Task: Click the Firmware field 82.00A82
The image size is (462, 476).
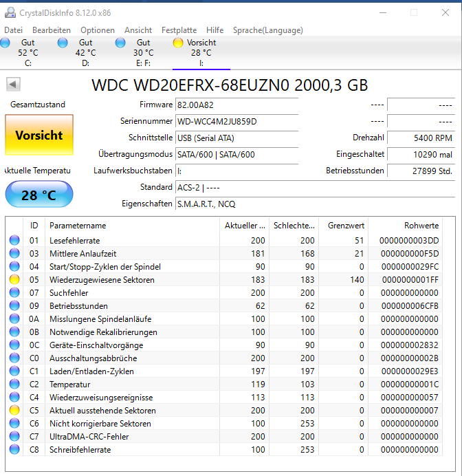Action: 237,105
